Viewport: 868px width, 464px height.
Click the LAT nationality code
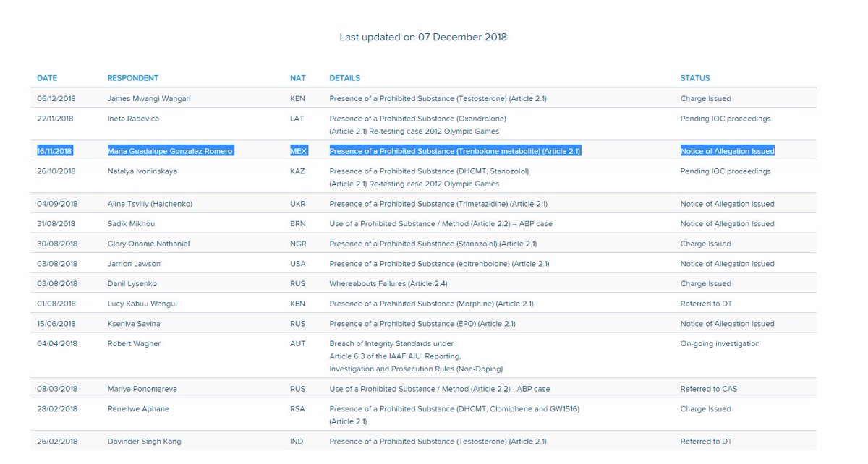tap(297, 119)
